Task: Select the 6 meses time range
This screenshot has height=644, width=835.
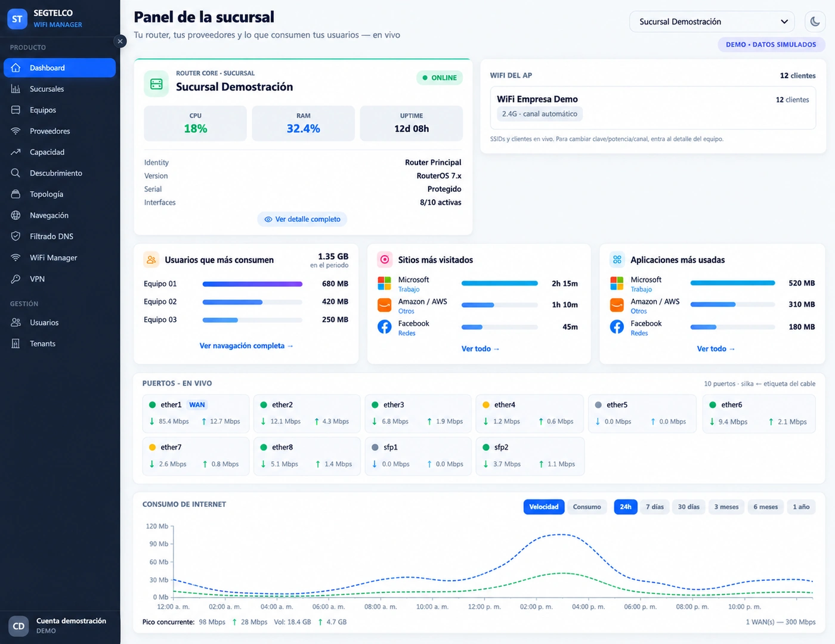Action: coord(766,507)
